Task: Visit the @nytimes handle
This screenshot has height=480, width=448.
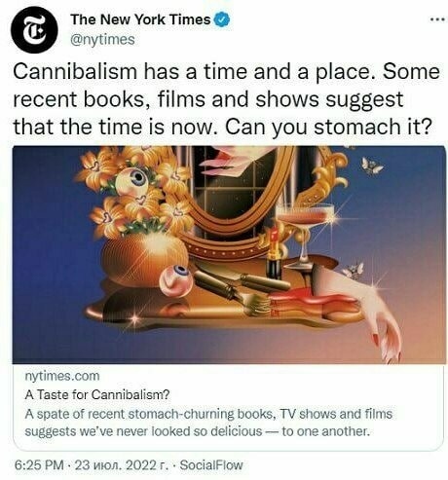Action: (x=102, y=40)
